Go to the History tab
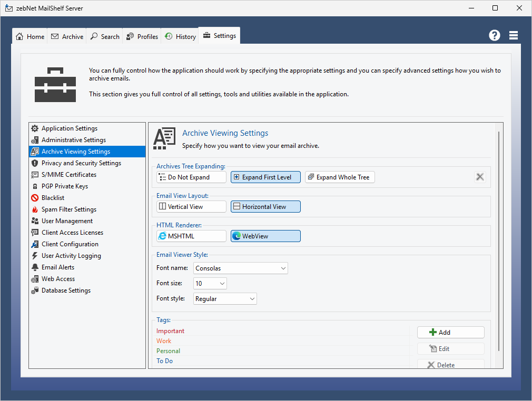 point(180,36)
